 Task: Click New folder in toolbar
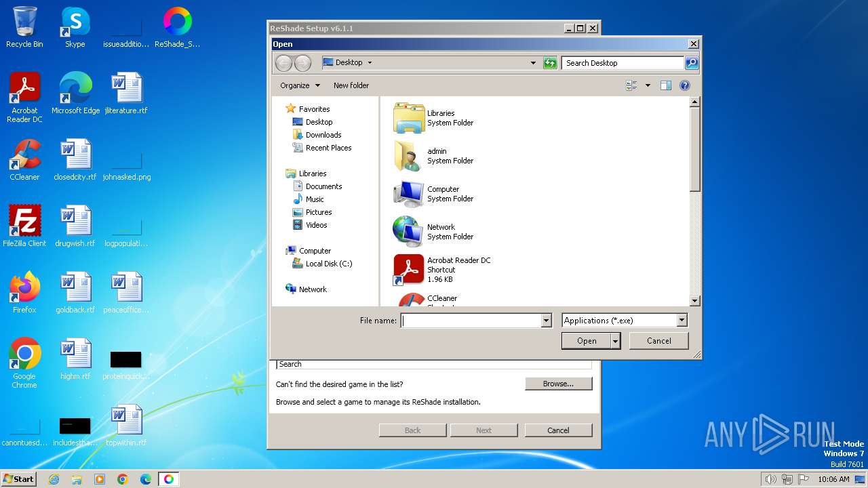point(351,85)
